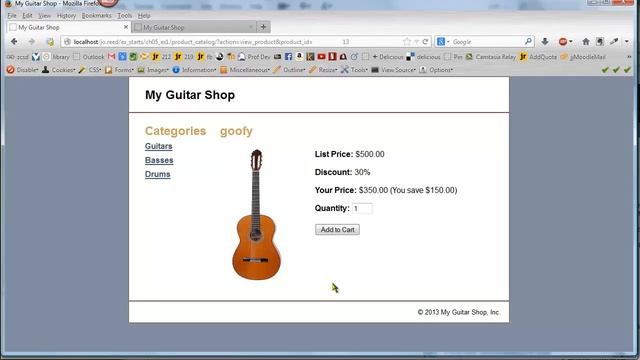Click the Pin bookmarklet

click(453, 57)
